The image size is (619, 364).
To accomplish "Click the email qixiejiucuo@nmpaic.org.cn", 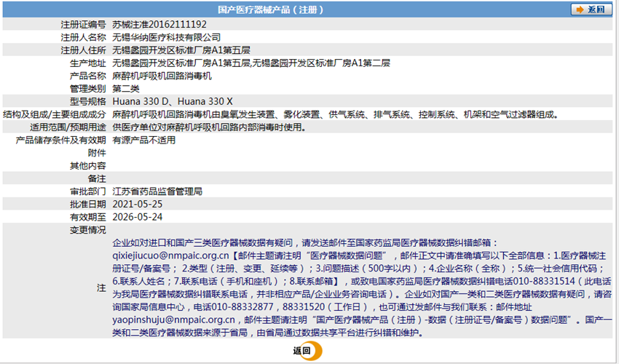I will coord(170,256).
